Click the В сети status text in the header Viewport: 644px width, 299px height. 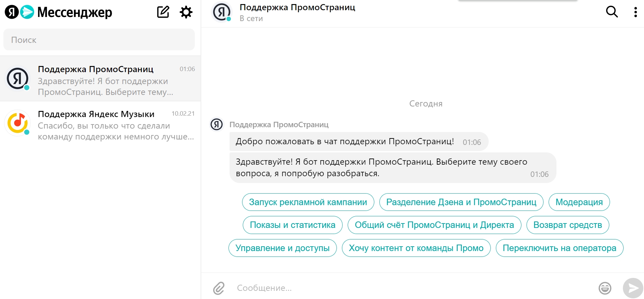pos(251,19)
